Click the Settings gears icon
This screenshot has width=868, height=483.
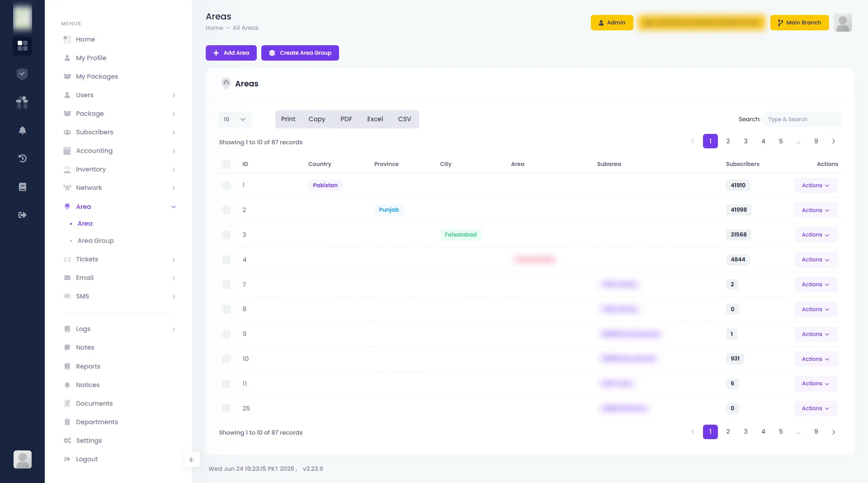pyautogui.click(x=67, y=440)
